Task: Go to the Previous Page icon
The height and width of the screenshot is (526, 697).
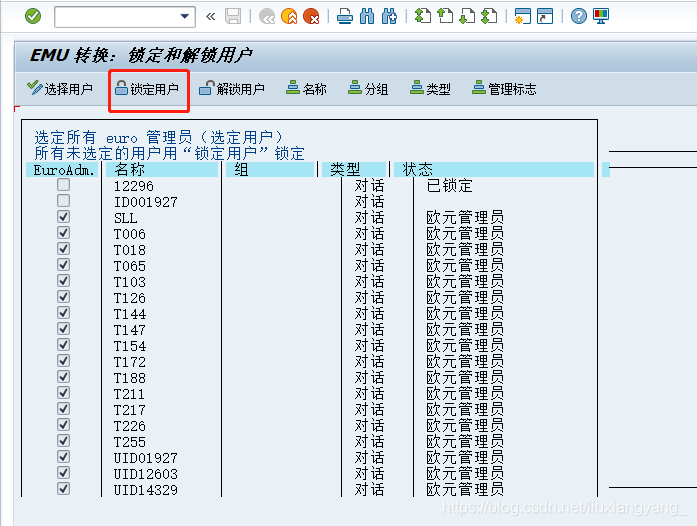Action: click(445, 16)
